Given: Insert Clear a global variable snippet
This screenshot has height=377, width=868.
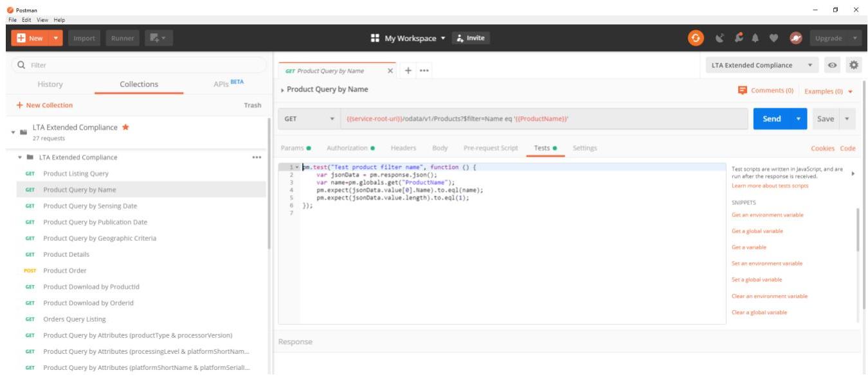Looking at the screenshot, I should (759, 312).
